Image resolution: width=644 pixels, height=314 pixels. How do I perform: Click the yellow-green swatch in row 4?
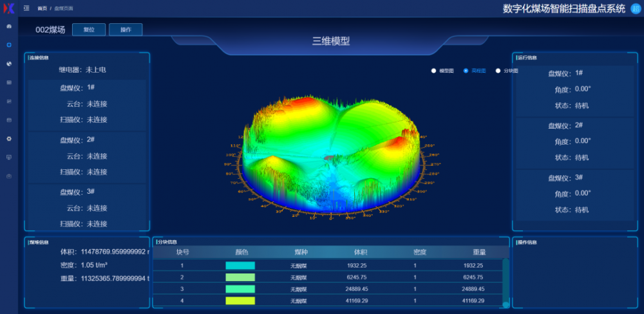point(240,300)
